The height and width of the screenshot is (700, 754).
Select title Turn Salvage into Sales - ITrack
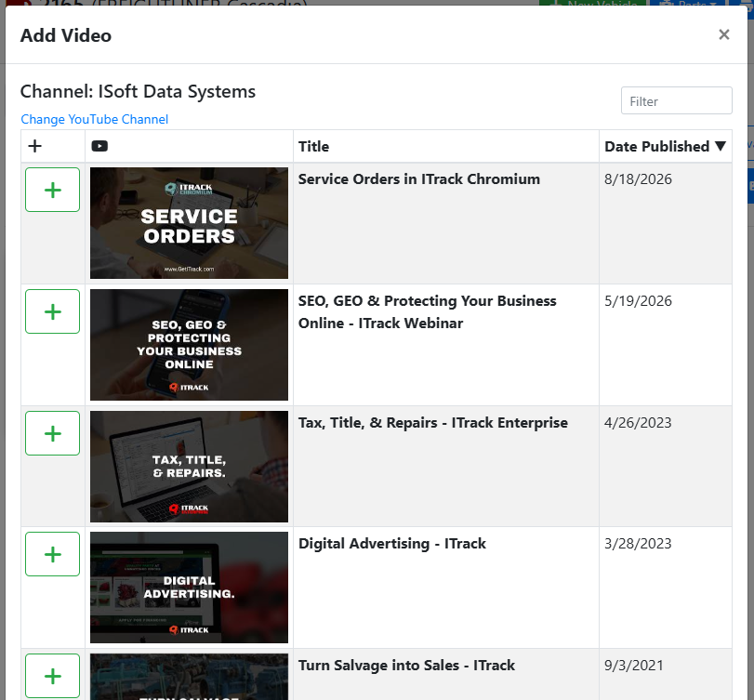click(406, 666)
